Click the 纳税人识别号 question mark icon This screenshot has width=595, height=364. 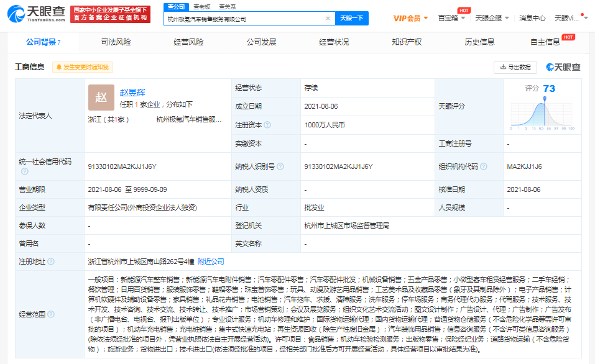(x=281, y=165)
